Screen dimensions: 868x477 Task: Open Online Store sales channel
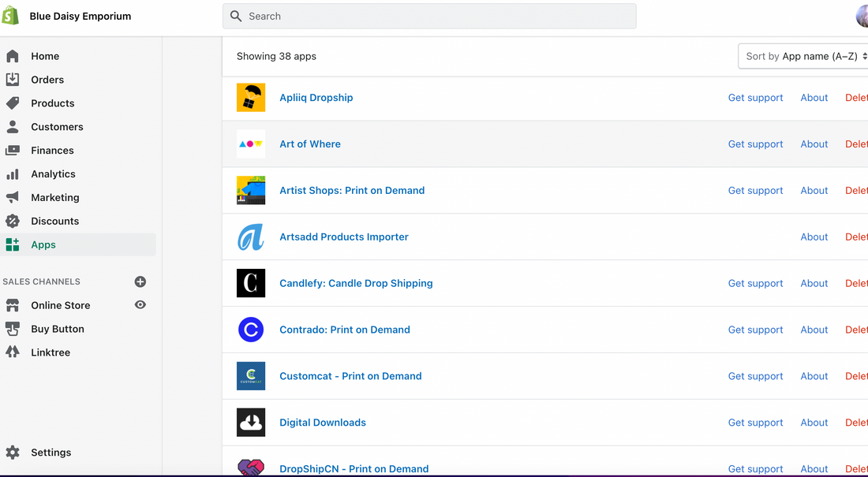coord(60,305)
